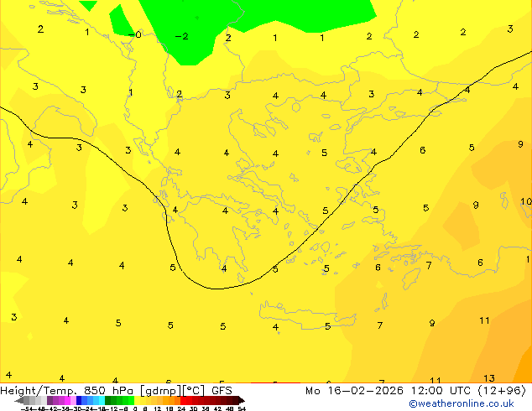The image size is (532, 411).
Task: Click the '54' label on color scale
Action: tap(242, 409)
